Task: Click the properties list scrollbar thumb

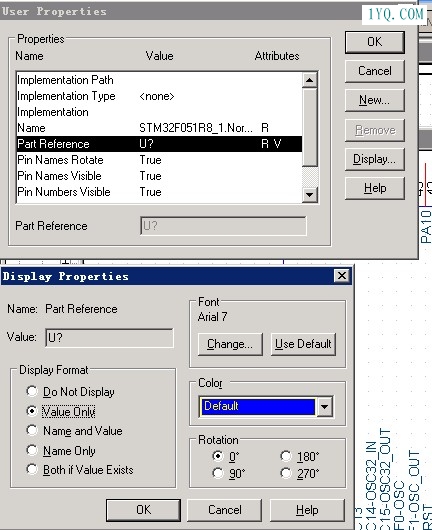Action: (x=310, y=127)
